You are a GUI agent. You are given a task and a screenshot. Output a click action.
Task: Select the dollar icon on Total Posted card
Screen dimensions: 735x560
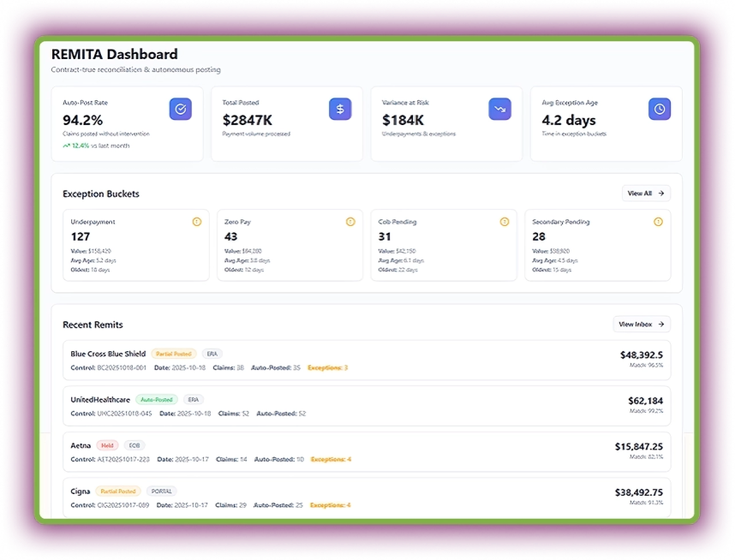[340, 109]
